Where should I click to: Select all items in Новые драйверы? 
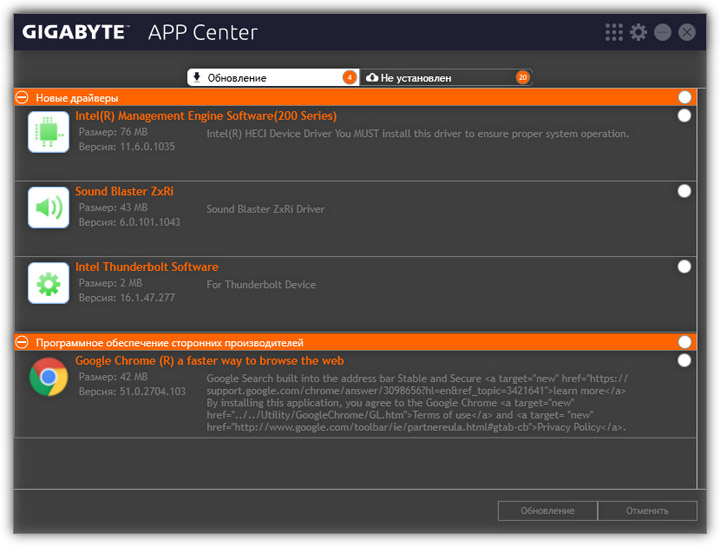pyautogui.click(x=684, y=97)
